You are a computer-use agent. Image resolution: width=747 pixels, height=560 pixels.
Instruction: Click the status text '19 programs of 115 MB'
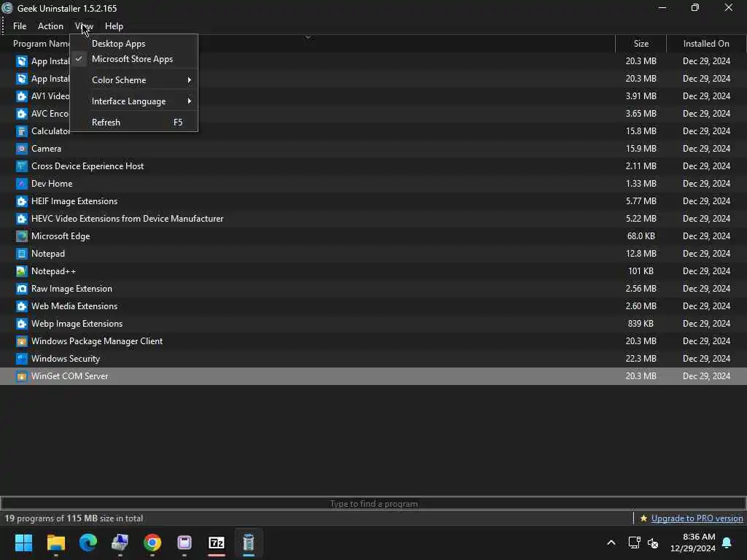pyautogui.click(x=52, y=518)
